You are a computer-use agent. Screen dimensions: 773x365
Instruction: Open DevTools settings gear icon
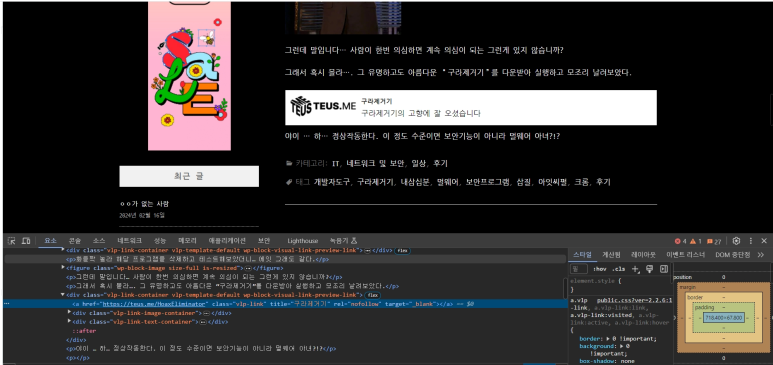pyautogui.click(x=737, y=241)
